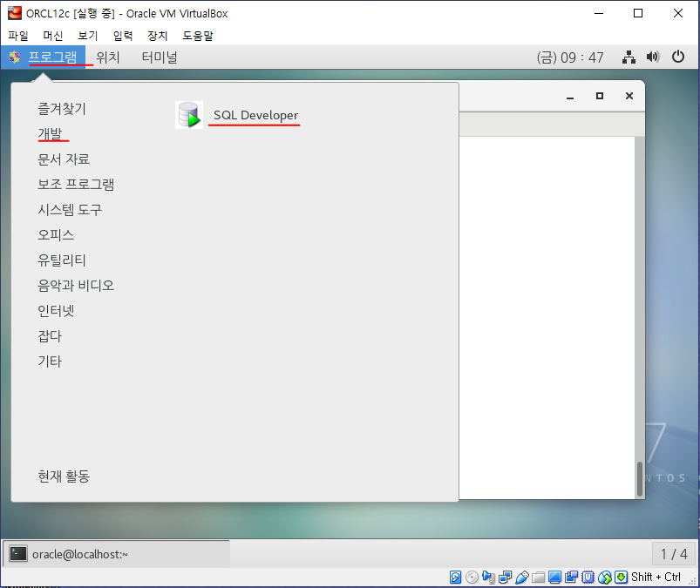The height and width of the screenshot is (588, 700).
Task: Click the mouse integration status icon
Action: pos(604,578)
